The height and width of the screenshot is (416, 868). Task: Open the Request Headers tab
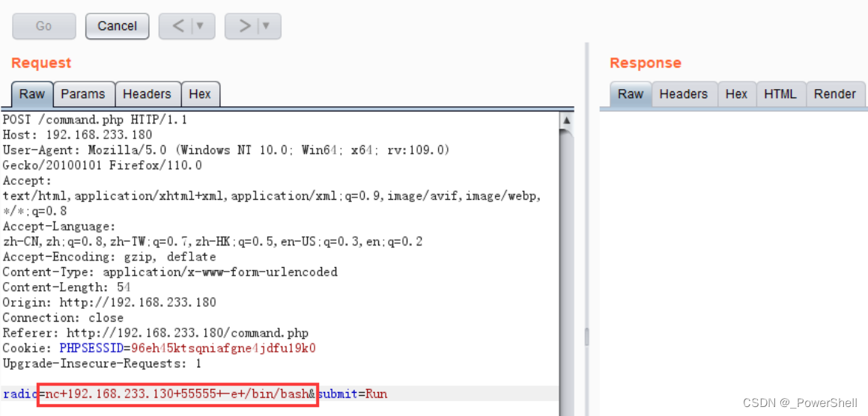tap(147, 94)
